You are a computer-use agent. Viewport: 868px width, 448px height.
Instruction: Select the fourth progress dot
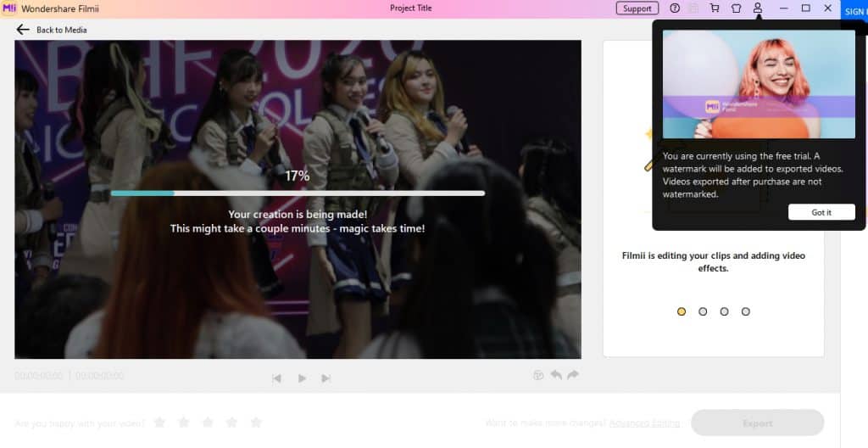coord(746,311)
